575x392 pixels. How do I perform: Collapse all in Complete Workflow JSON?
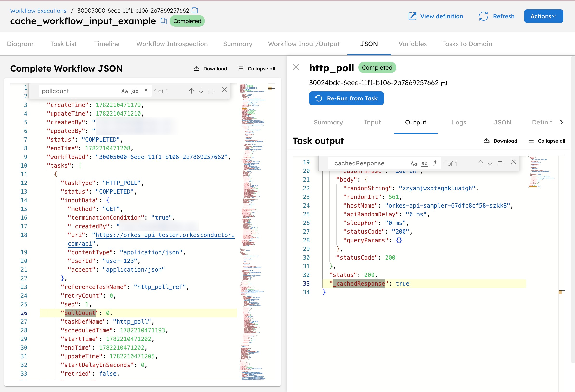coord(257,69)
